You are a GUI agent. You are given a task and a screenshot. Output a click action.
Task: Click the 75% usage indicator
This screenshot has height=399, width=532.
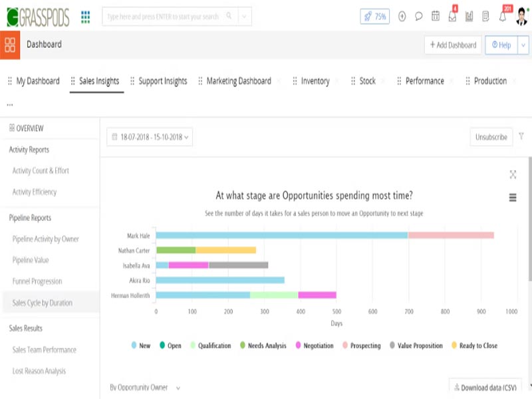(376, 17)
